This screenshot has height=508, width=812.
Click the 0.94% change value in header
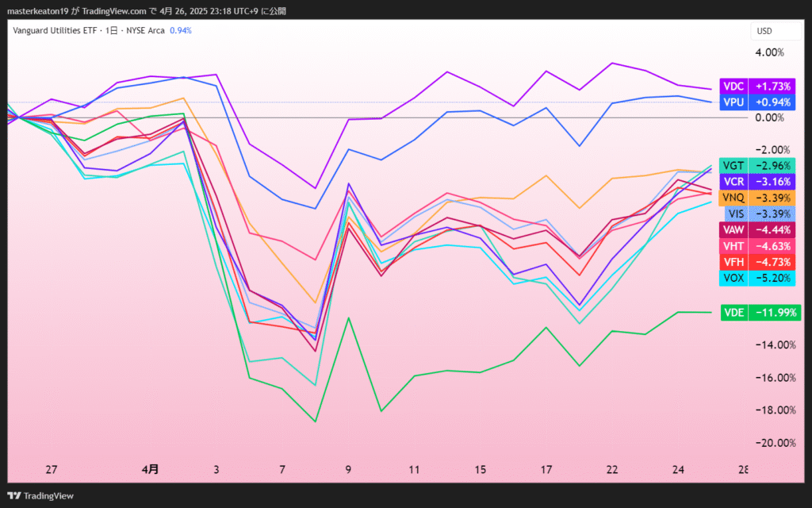tap(181, 31)
